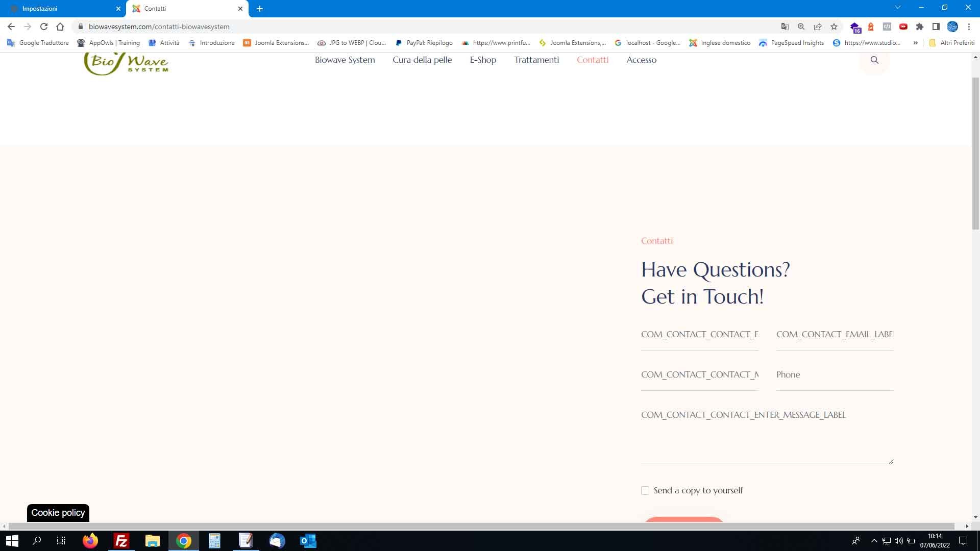The width and height of the screenshot is (980, 551).
Task: Open the site search magnifier icon
Action: pos(874,60)
